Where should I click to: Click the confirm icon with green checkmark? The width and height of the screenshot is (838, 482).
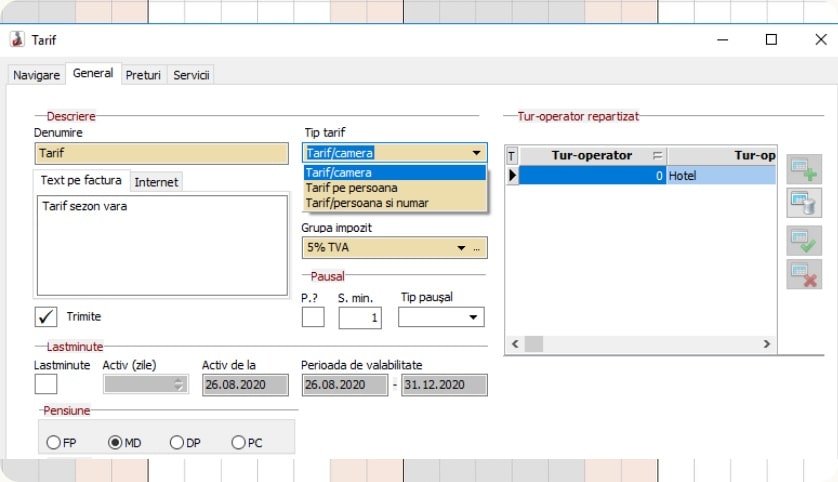(x=804, y=241)
